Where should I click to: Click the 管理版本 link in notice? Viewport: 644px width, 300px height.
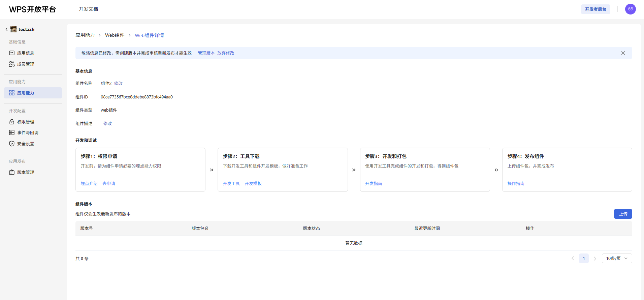[x=206, y=53]
